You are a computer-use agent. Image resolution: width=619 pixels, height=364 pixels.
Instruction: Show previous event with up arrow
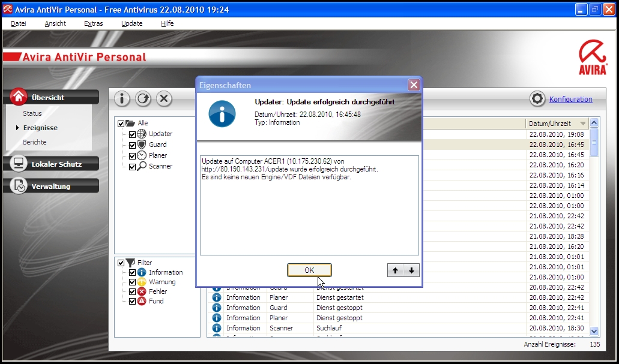click(x=395, y=270)
